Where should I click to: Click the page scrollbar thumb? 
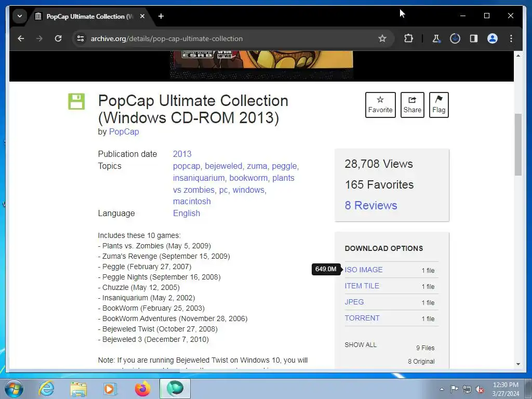pos(518,144)
